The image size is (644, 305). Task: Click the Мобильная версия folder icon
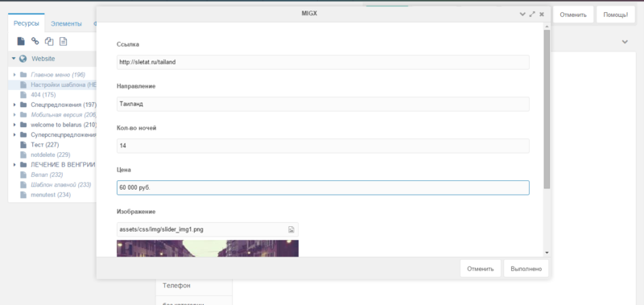(x=23, y=115)
